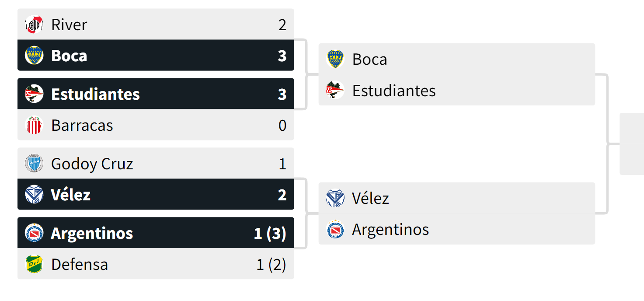The height and width of the screenshot is (301, 644).
Task: Click Vélez crest in the semifinal box
Action: [x=335, y=198]
